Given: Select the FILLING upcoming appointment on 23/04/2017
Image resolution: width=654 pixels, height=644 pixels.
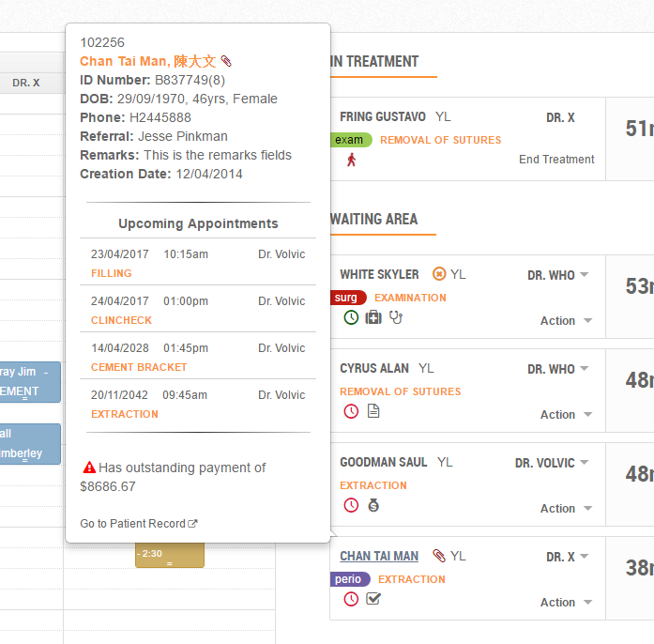Looking at the screenshot, I should click(x=112, y=273).
